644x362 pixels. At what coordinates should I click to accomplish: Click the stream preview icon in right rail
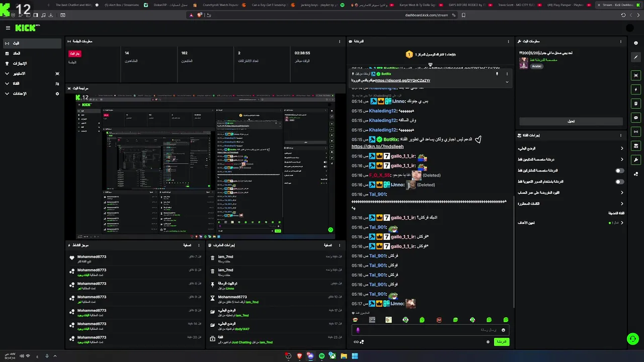636,75
